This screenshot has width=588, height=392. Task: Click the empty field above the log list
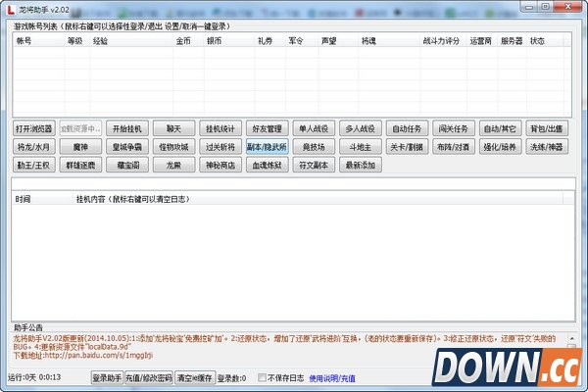click(x=294, y=184)
